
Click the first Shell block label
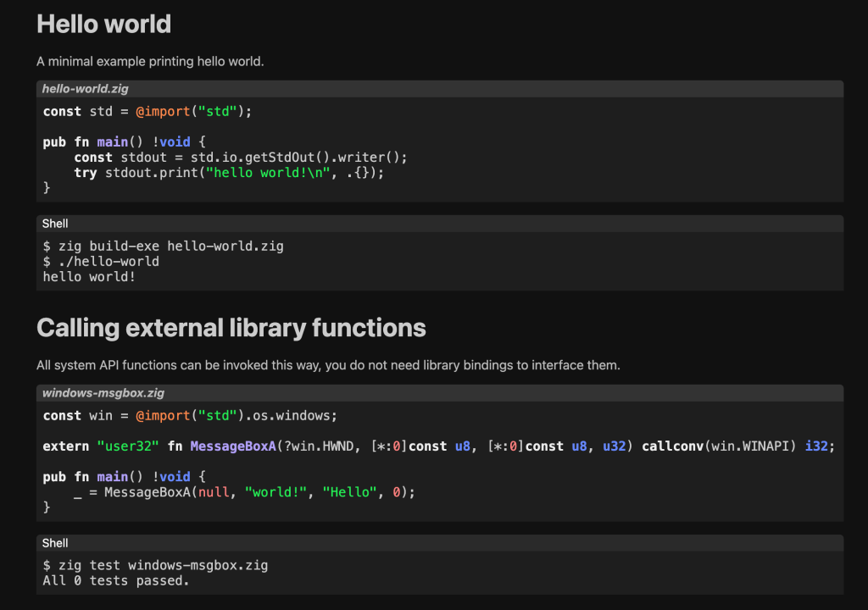pyautogui.click(x=55, y=224)
